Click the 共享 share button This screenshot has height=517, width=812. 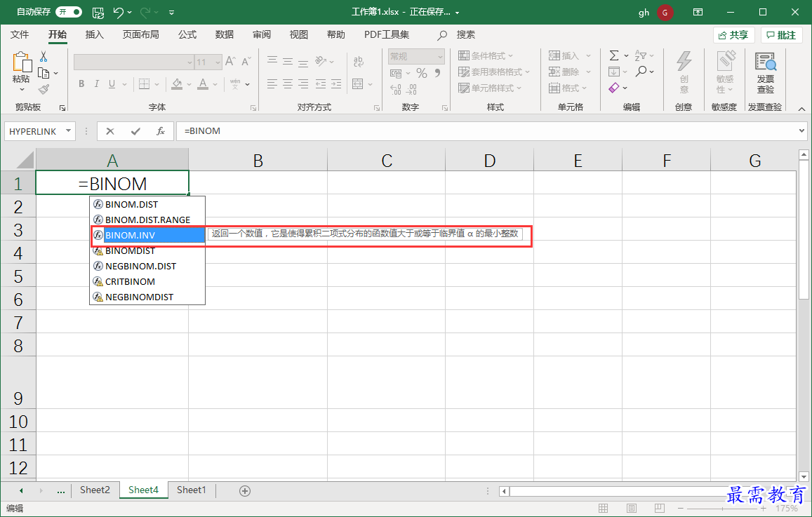coord(734,35)
